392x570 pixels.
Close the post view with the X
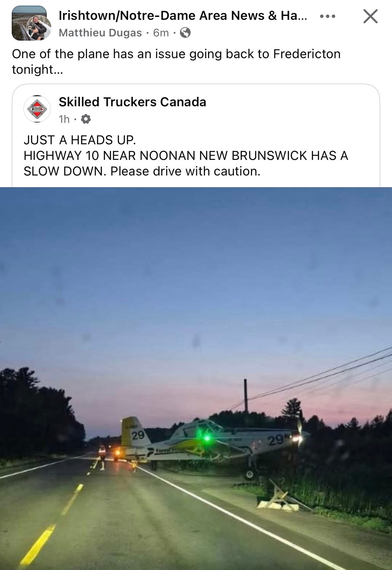tap(371, 16)
